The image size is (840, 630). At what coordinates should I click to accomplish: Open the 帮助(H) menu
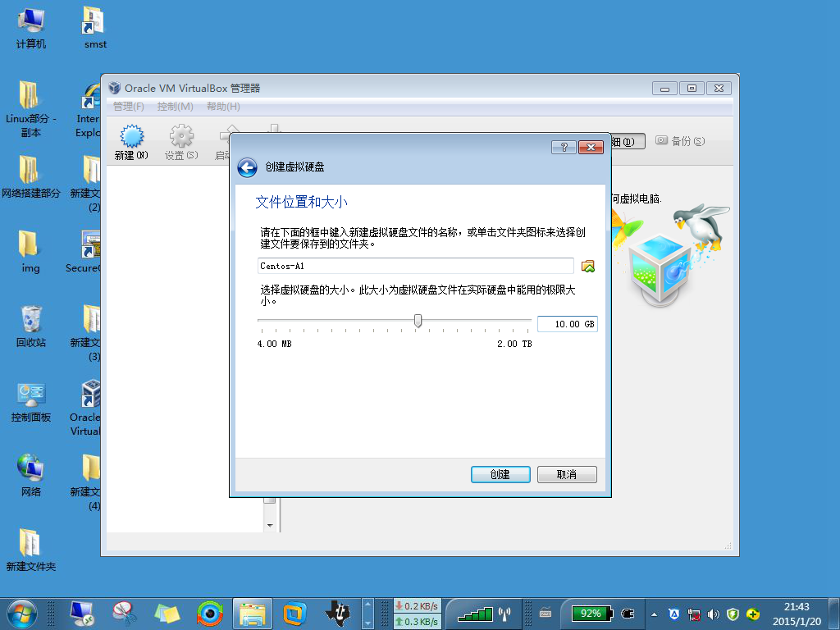223,106
